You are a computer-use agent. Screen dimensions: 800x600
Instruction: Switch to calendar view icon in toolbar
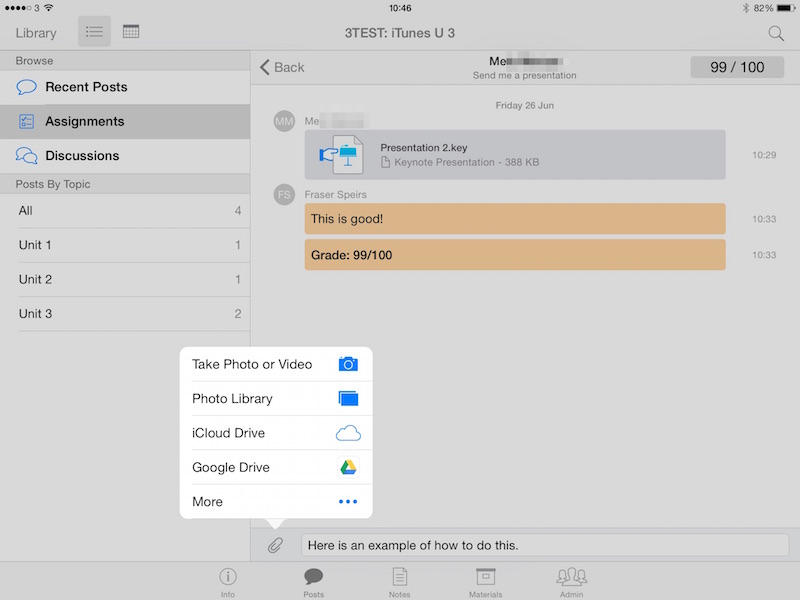(130, 31)
